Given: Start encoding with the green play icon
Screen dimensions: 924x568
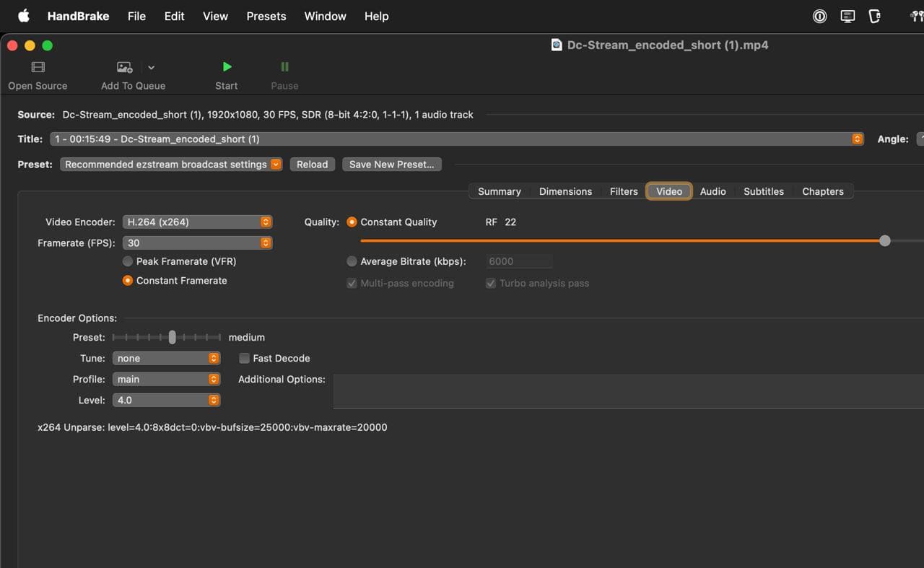Looking at the screenshot, I should point(227,67).
